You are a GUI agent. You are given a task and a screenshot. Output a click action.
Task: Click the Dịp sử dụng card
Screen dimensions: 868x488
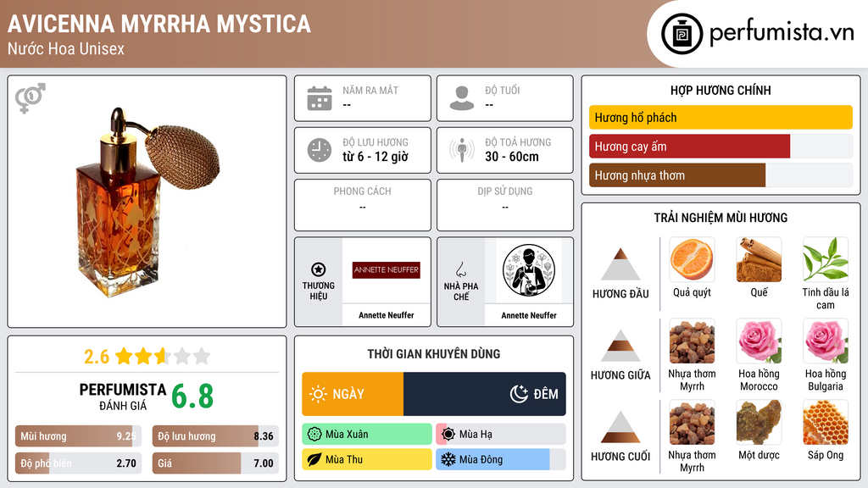[x=505, y=205]
